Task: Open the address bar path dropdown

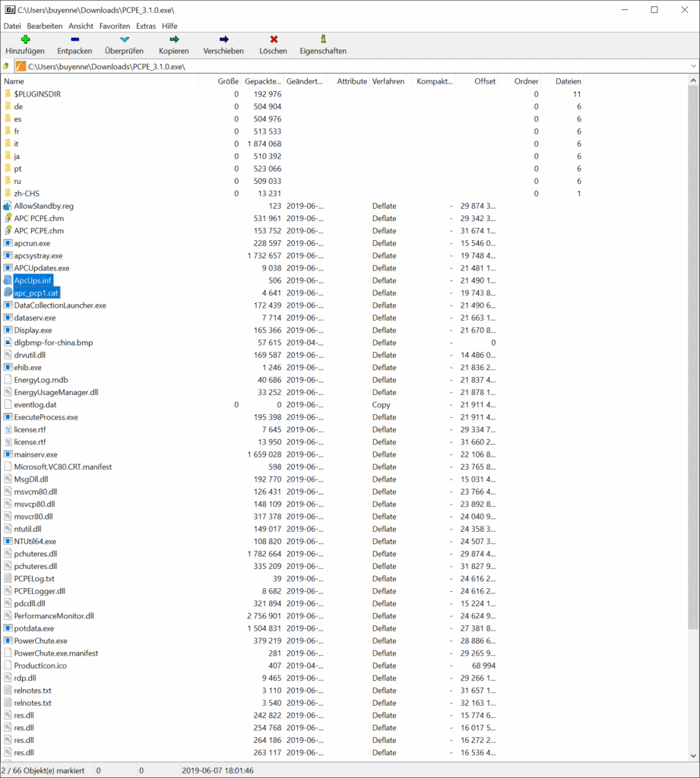Action: 693,67
